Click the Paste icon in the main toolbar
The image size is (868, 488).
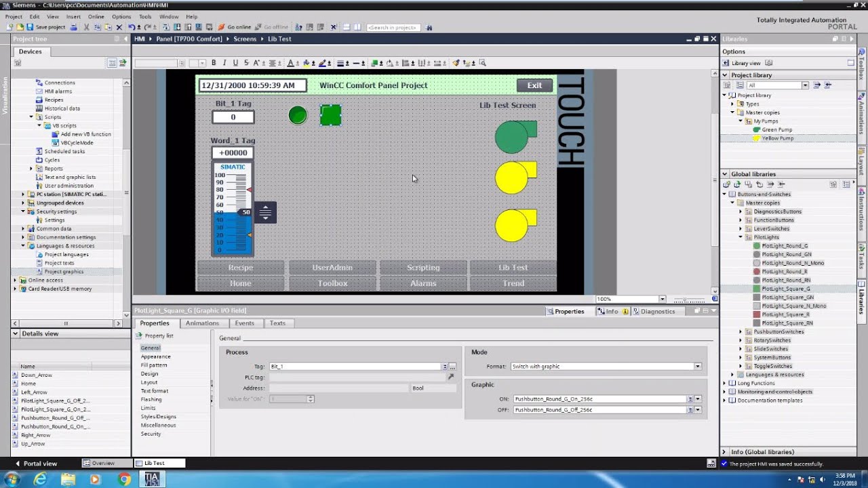point(108,27)
